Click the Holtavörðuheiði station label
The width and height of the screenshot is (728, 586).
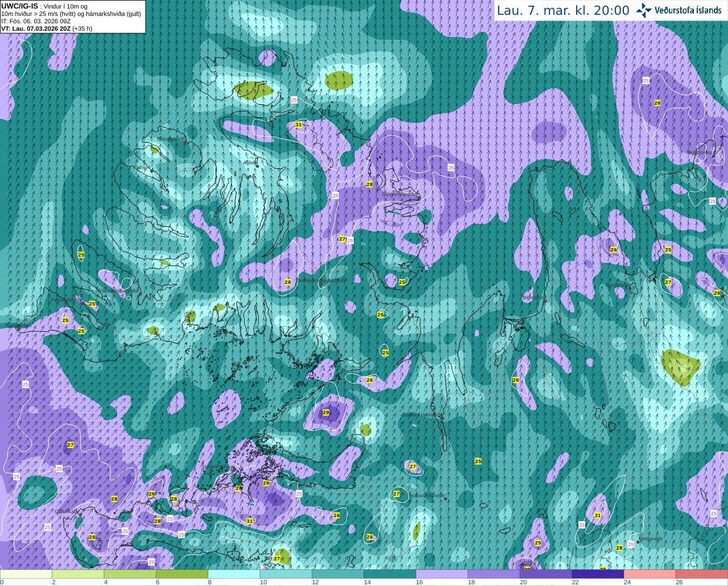(427, 496)
